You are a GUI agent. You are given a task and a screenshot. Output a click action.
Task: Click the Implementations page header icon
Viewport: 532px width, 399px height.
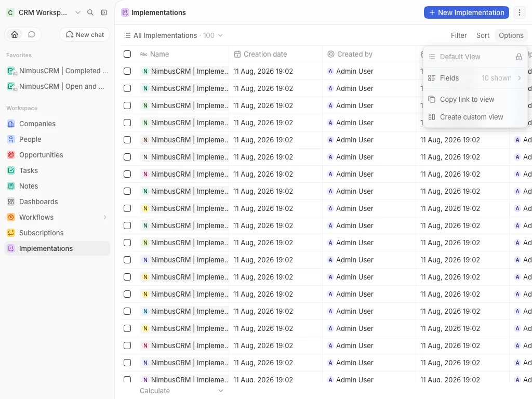coord(125,12)
